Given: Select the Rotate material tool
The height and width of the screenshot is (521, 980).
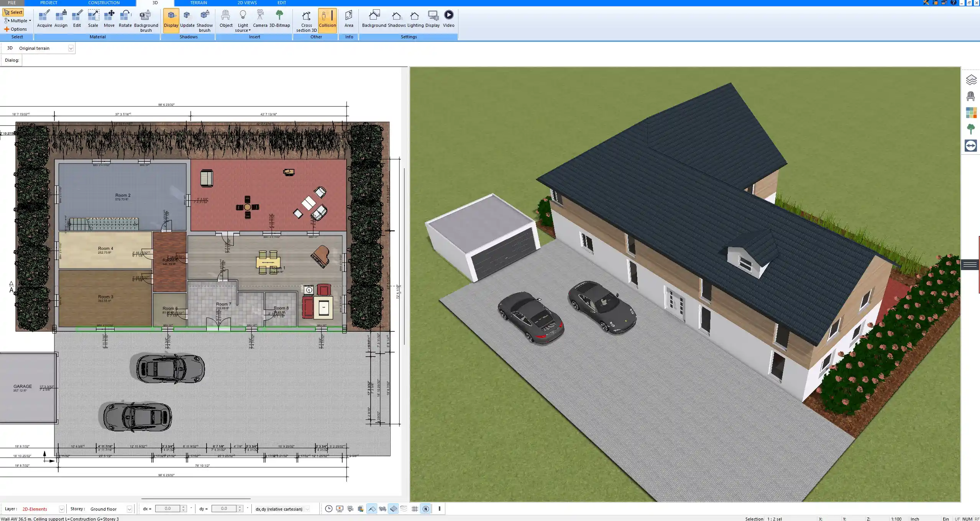Looking at the screenshot, I should click(125, 19).
